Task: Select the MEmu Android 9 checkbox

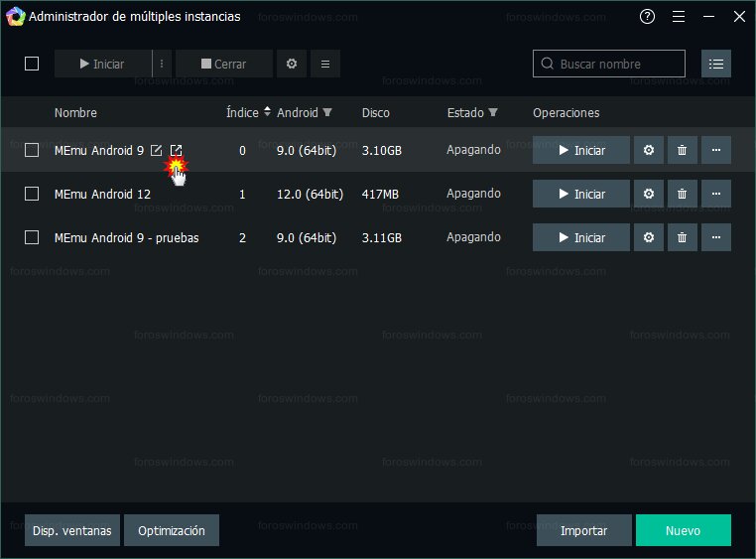Action: pyautogui.click(x=32, y=150)
